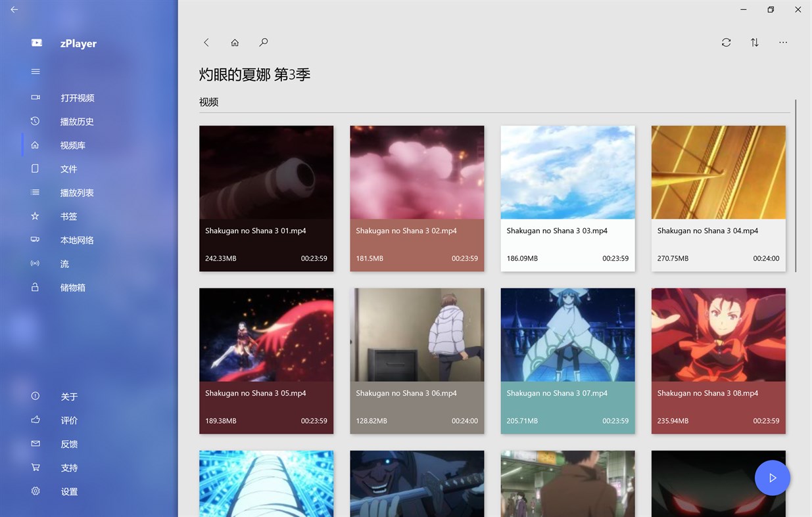Viewport: 812px width, 517px height.
Task: Change sort order of videos
Action: (x=754, y=42)
